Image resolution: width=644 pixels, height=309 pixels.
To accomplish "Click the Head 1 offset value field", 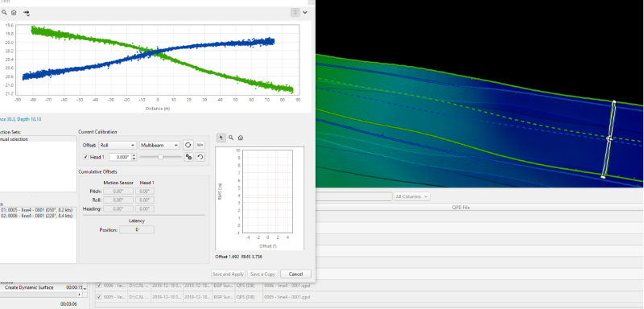I will click(x=120, y=157).
